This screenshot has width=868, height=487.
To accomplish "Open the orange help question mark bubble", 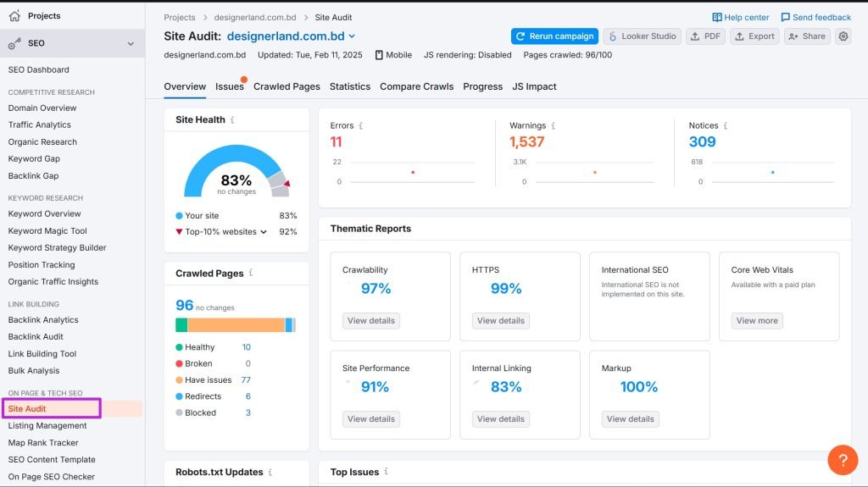I will coord(843,460).
